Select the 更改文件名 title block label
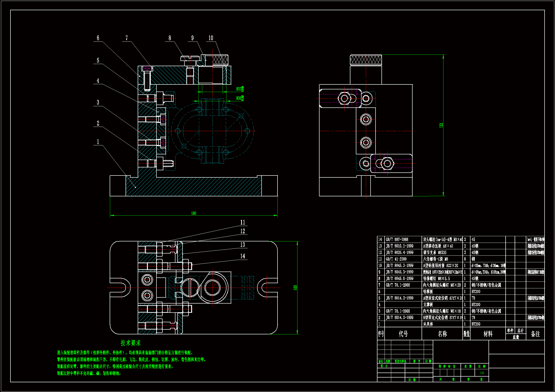Screen dimensions: 555x392 tap(400, 361)
